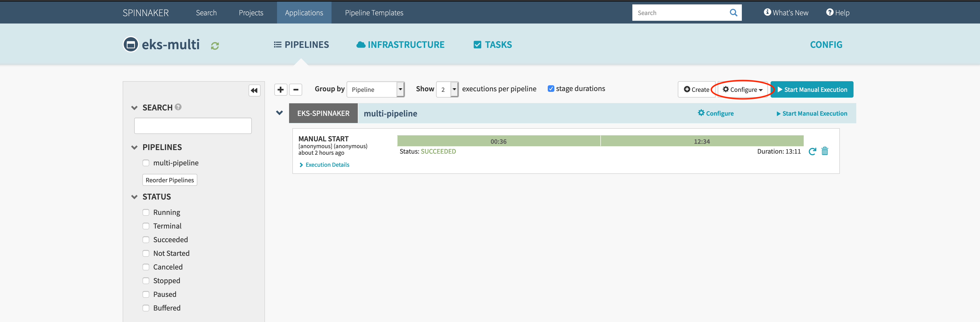Image resolution: width=980 pixels, height=322 pixels.
Task: Filter by Buffered status
Action: coord(146,308)
